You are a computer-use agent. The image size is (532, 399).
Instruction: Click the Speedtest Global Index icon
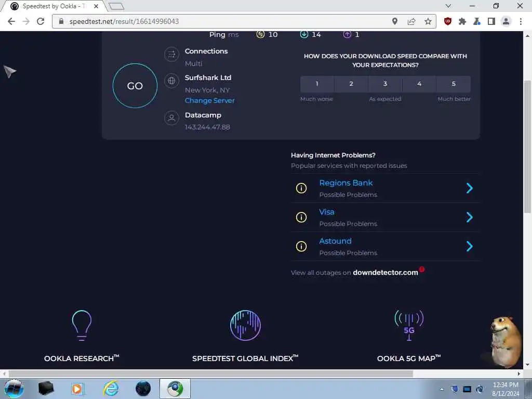click(x=245, y=325)
